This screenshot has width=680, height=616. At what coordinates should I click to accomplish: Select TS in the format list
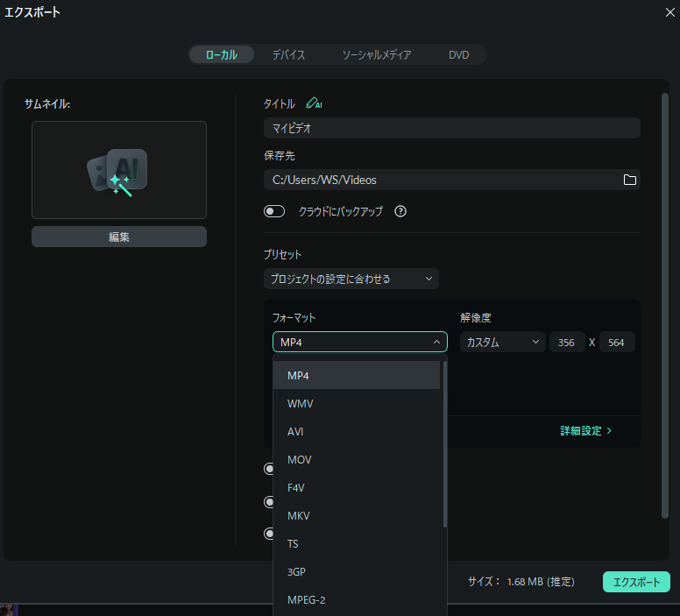[357, 543]
